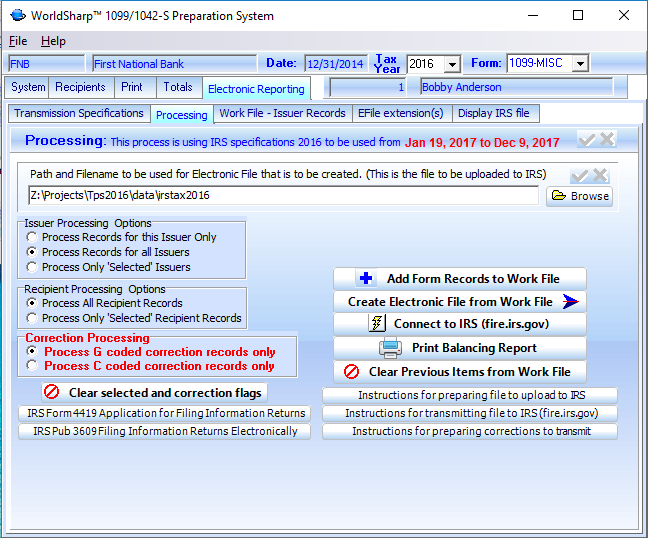Image resolution: width=648 pixels, height=538 pixels.
Task: Click the folder icon on the Browse button
Action: click(x=559, y=196)
